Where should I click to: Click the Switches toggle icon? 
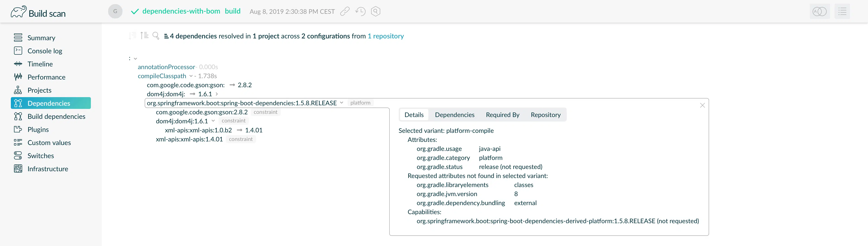pyautogui.click(x=18, y=155)
